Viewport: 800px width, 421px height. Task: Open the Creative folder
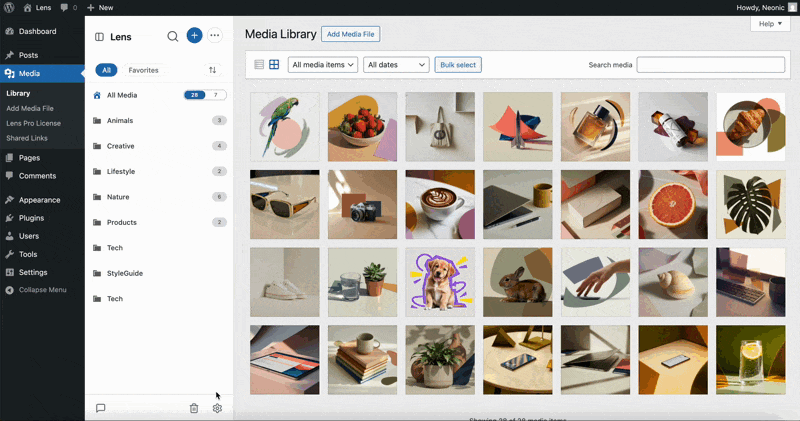159,146
